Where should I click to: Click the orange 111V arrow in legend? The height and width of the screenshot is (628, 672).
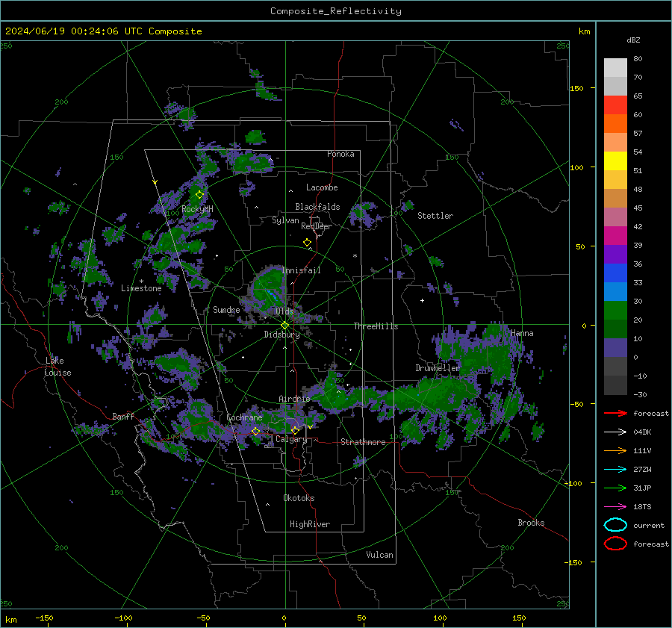[x=615, y=450]
